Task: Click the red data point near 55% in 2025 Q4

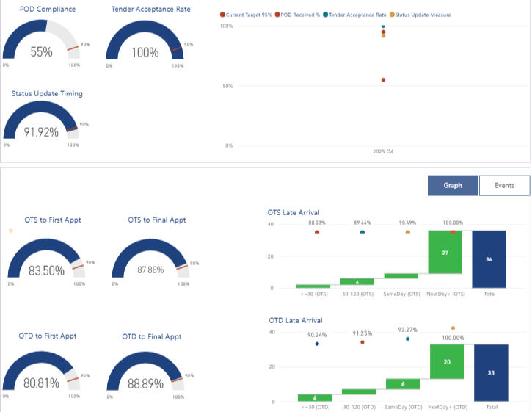Action: tap(383, 80)
